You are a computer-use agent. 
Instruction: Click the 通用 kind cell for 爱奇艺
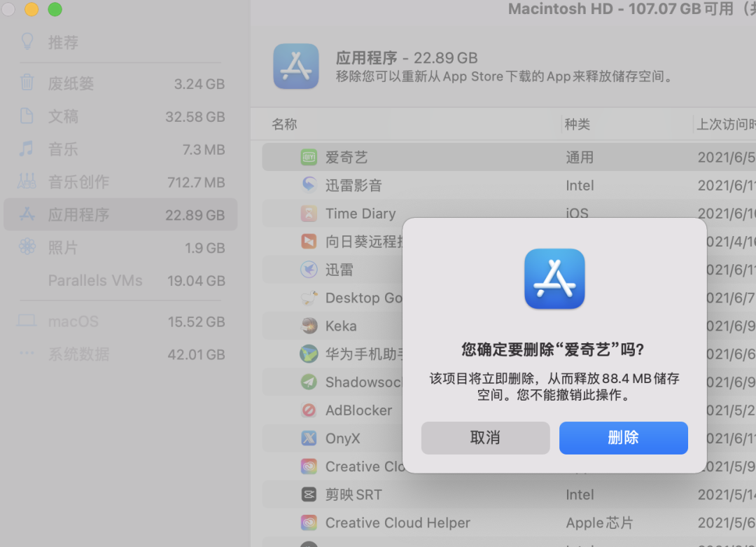(580, 158)
